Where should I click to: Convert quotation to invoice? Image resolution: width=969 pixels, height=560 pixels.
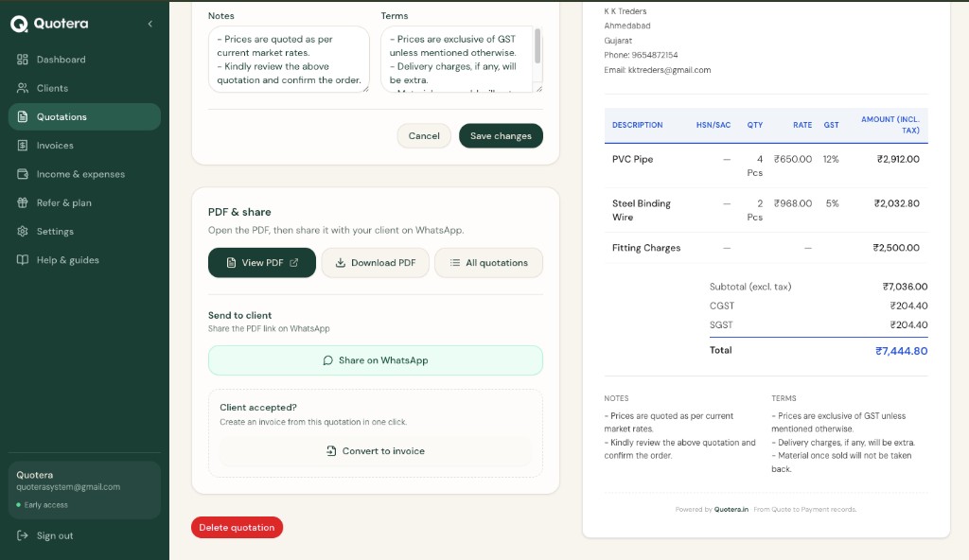tap(376, 451)
